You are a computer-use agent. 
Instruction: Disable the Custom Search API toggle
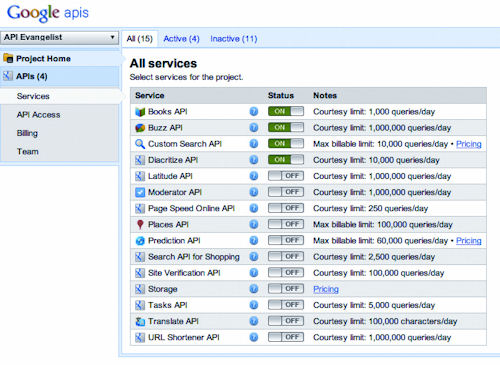pyautogui.click(x=286, y=144)
